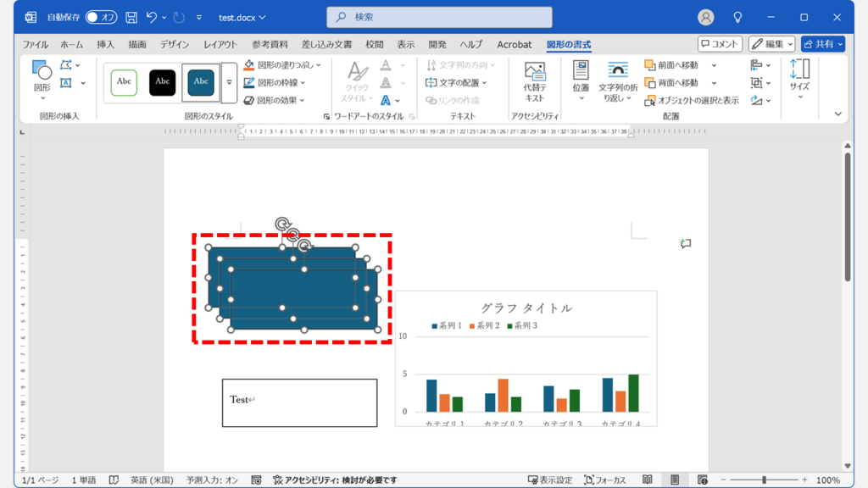Screen dimensions: 868x488
Task: Open Shape Fill dropdown arrow
Action: (319, 65)
